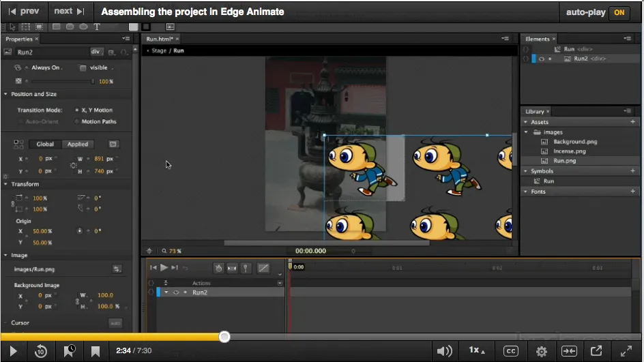The image size is (644, 362).
Task: Click the Cursor auto button
Action: coord(115,323)
